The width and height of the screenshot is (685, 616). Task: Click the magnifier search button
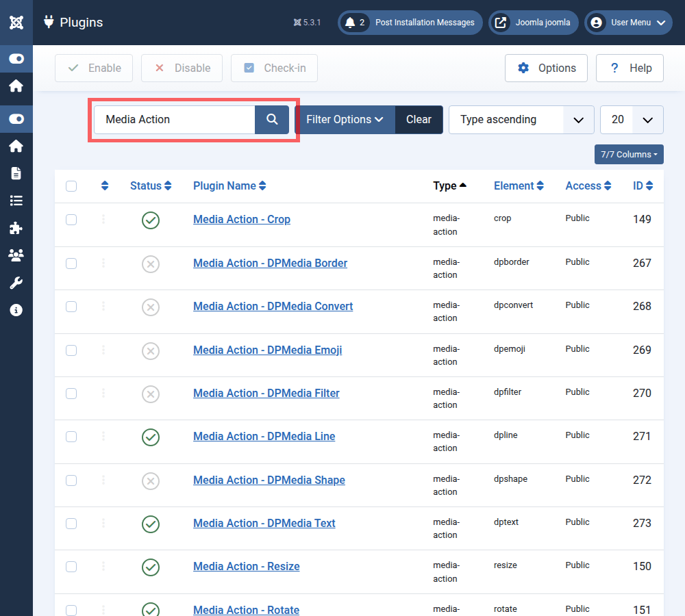272,120
